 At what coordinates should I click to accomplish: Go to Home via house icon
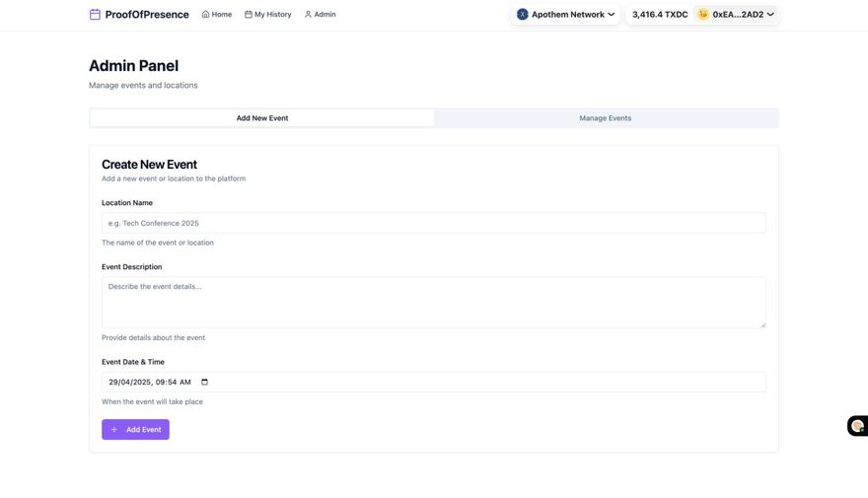(205, 15)
